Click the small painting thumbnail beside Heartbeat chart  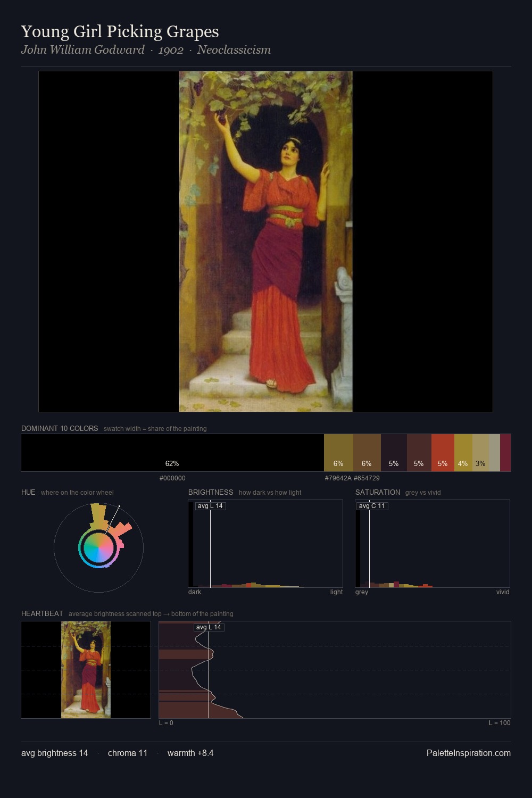86,670
